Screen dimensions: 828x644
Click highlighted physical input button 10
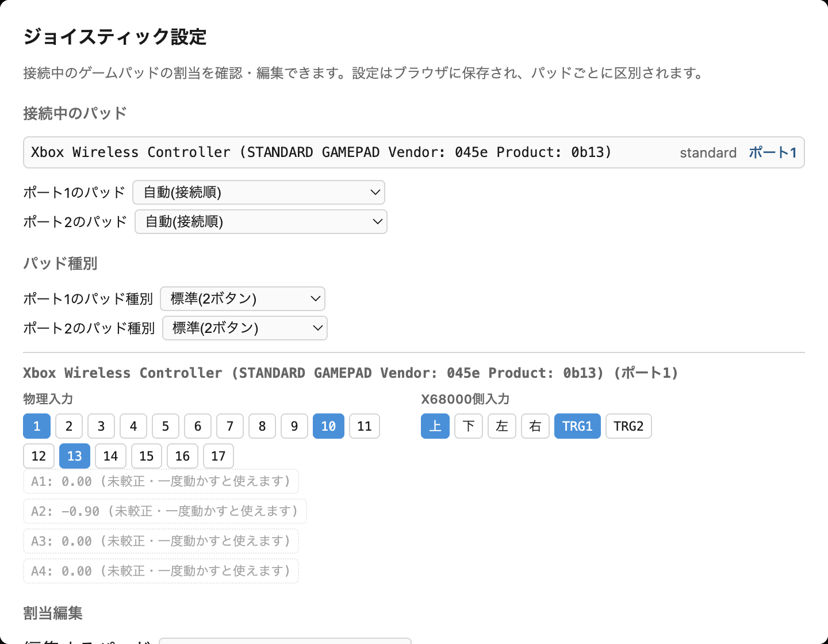click(328, 426)
